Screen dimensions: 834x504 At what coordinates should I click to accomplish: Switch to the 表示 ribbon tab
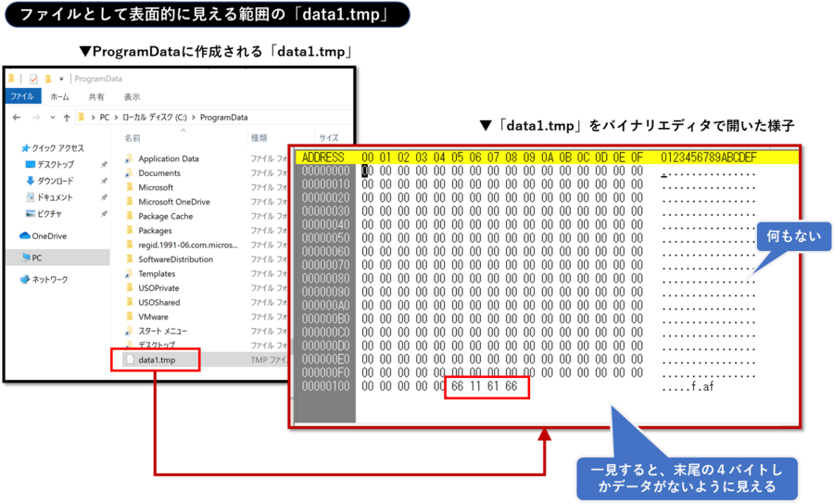(133, 96)
